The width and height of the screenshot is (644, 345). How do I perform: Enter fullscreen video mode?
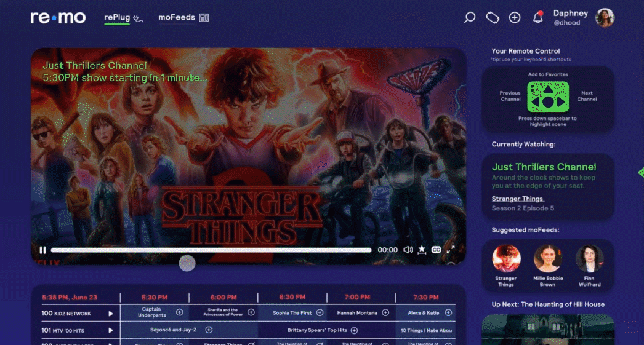pyautogui.click(x=451, y=250)
